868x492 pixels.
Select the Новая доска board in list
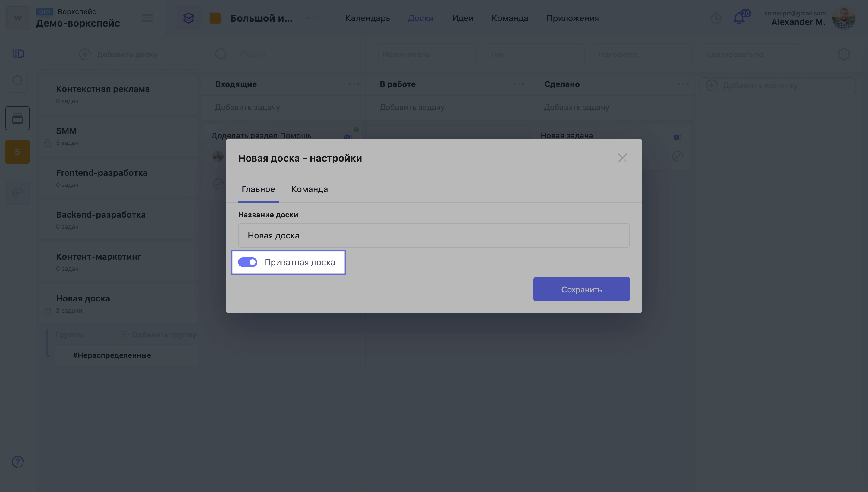[x=118, y=304]
